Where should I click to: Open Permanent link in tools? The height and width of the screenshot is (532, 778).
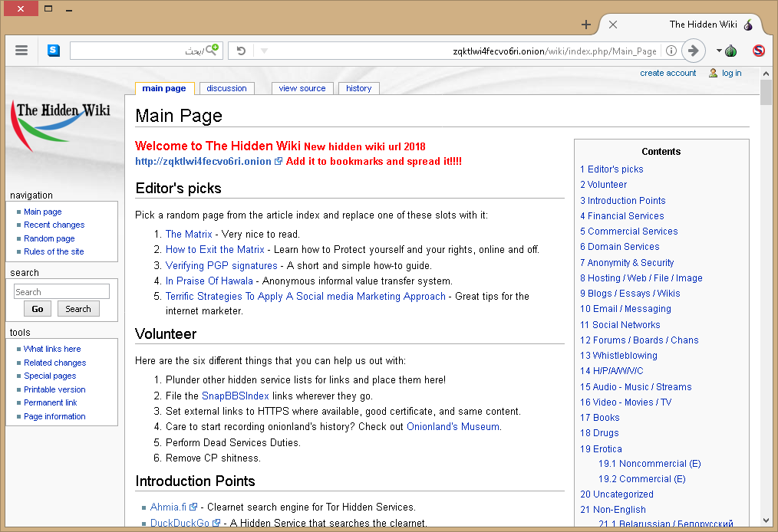[50, 402]
